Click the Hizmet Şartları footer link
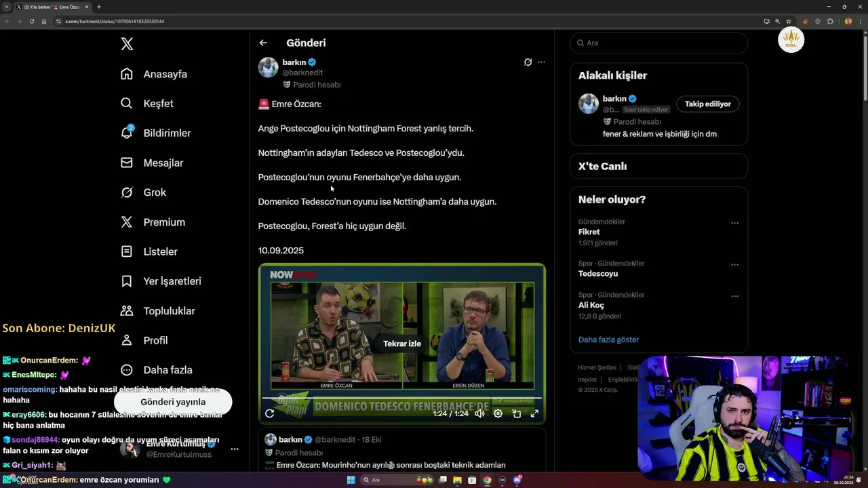Screen dimensions: 868x488 (597, 367)
